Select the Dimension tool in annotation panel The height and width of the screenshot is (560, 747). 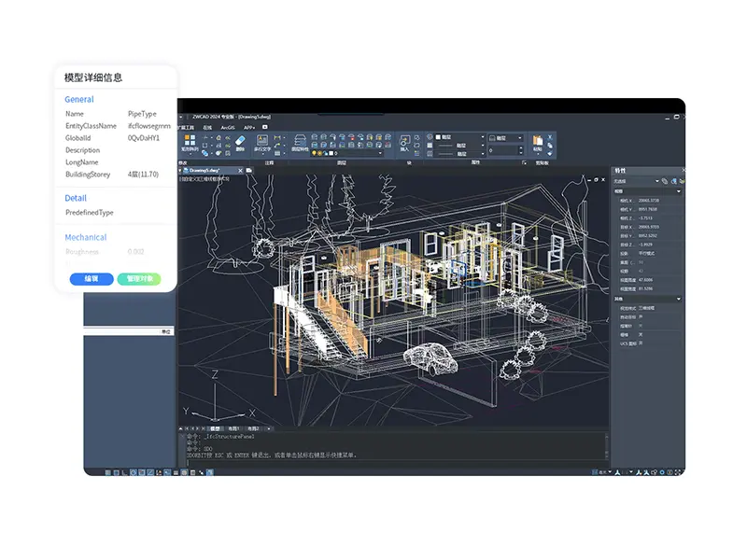(276, 137)
